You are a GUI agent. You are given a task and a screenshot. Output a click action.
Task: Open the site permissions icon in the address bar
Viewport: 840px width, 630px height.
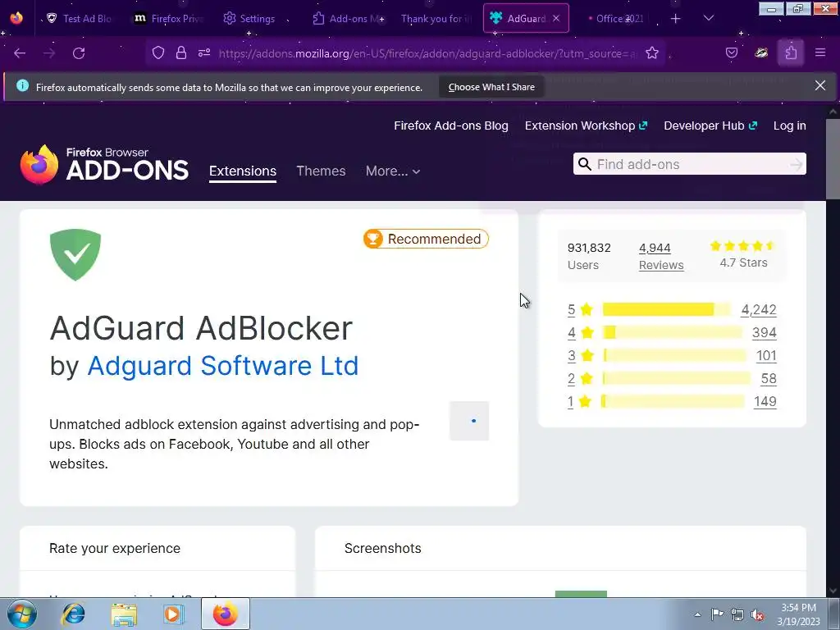(204, 52)
